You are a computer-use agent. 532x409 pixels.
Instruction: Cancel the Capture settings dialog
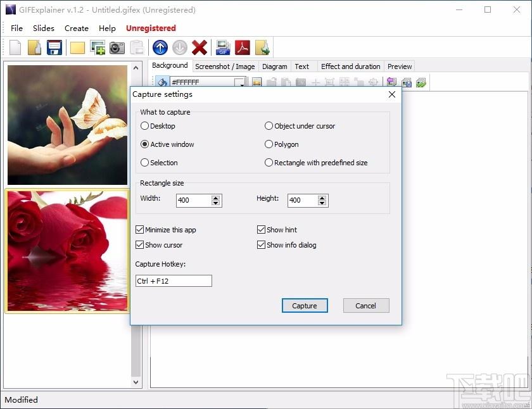click(366, 306)
